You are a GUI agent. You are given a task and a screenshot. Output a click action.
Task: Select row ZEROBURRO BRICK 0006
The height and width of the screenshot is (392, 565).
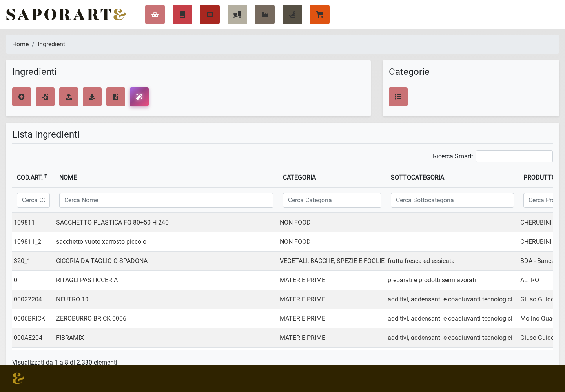(x=282, y=319)
